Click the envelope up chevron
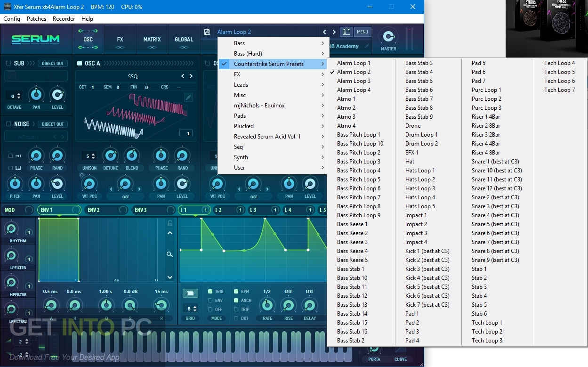Viewport: 588px width, 367px height. [x=170, y=233]
